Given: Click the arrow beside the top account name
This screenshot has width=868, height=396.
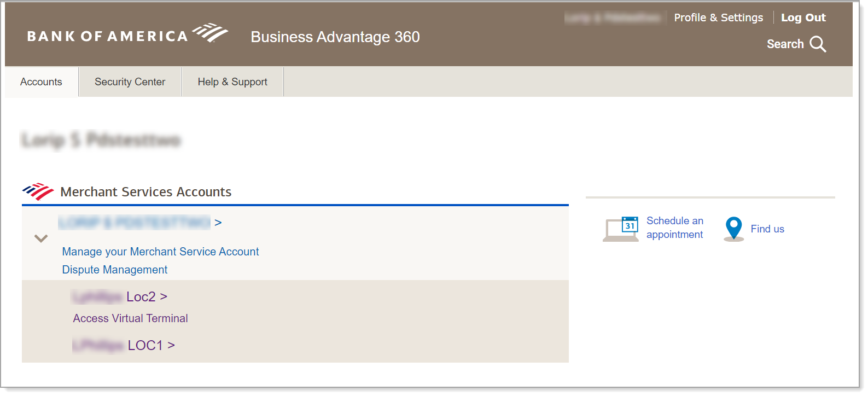Looking at the screenshot, I should click(218, 222).
